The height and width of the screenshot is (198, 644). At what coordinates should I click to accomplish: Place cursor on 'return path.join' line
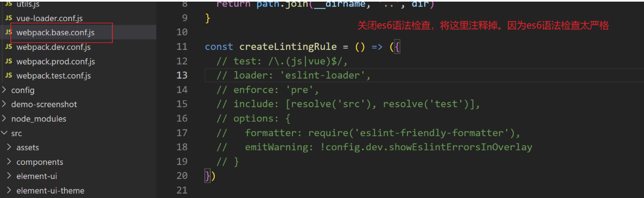point(325,4)
